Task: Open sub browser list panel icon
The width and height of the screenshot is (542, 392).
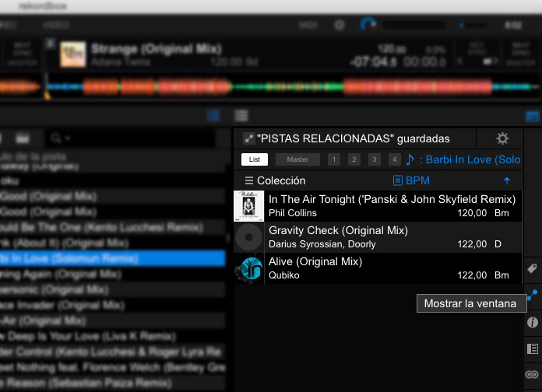Action: (x=533, y=348)
